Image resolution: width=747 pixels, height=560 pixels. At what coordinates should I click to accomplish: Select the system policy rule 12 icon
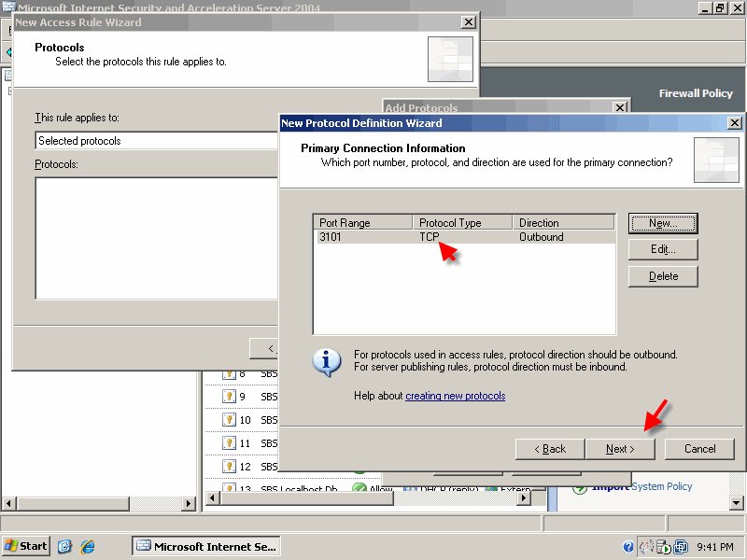[x=229, y=466]
